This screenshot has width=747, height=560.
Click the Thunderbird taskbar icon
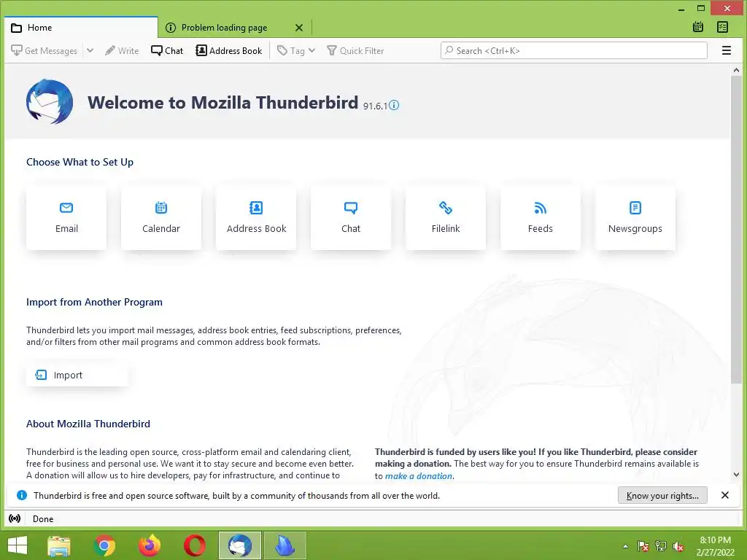[239, 545]
